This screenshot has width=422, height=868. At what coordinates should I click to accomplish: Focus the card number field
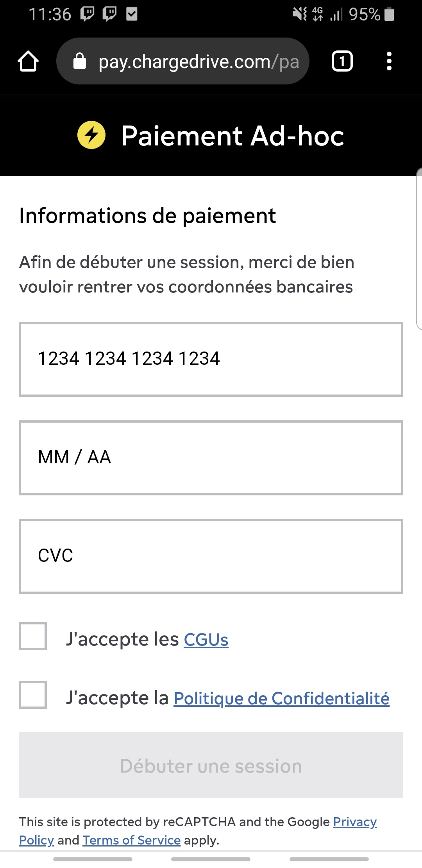pos(211,359)
